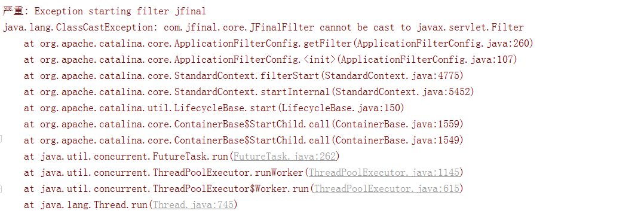Open the ThreadPoolExecutor.java:1145 link
Viewport: 644px width, 223px height.
384,173
